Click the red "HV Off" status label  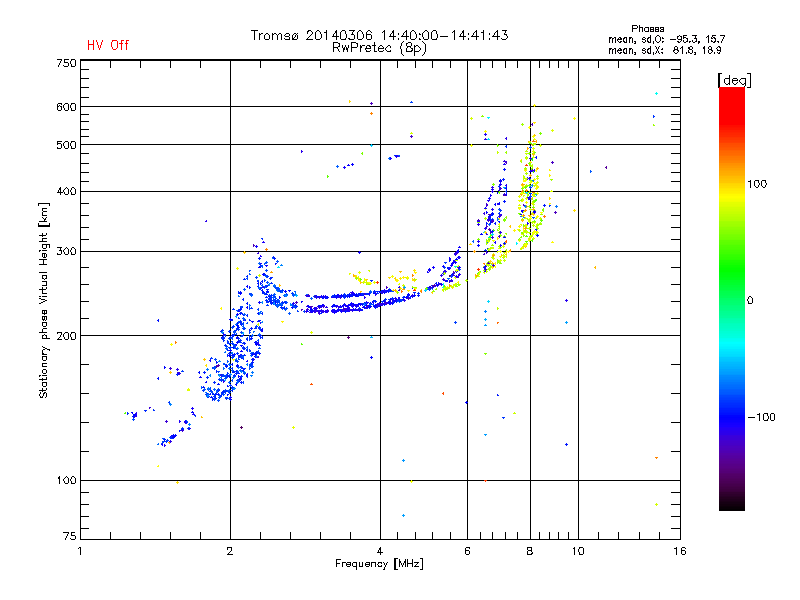108,45
